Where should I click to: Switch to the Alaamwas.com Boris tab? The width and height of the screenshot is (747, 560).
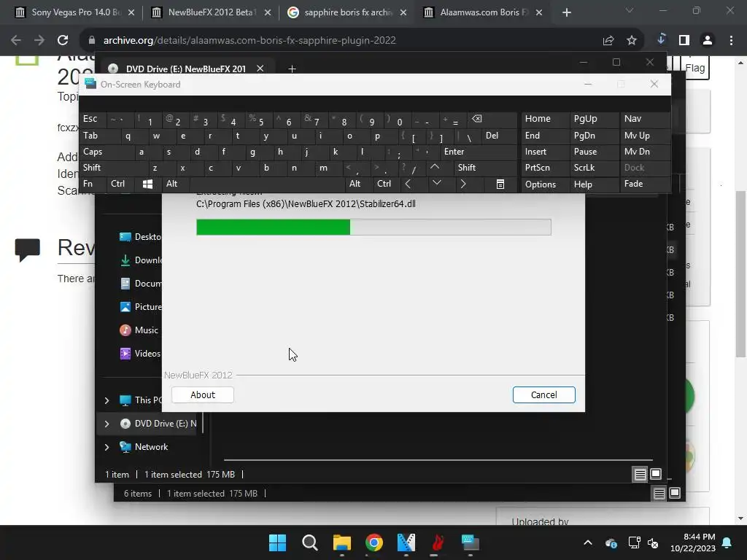481,12
